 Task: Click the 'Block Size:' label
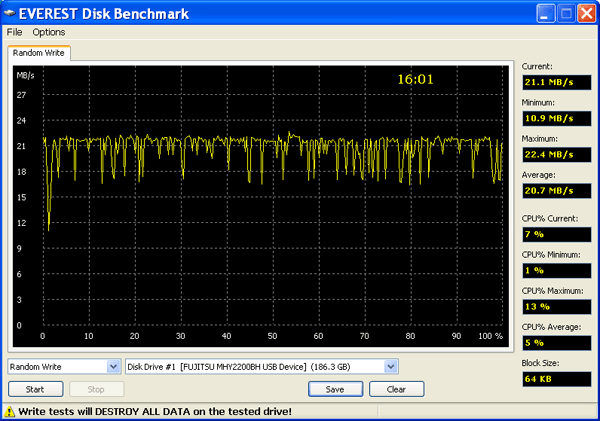pos(540,363)
